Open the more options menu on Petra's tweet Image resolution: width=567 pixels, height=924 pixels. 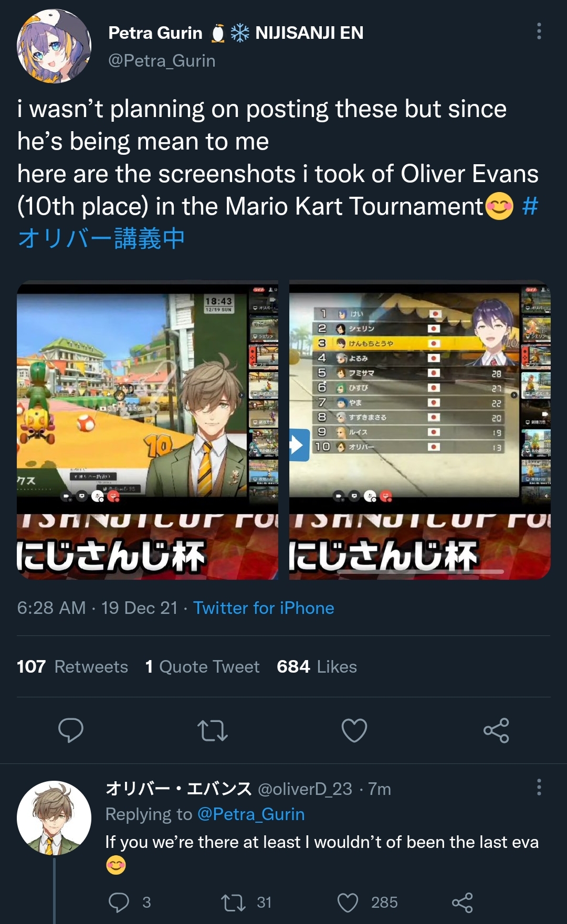tap(539, 31)
